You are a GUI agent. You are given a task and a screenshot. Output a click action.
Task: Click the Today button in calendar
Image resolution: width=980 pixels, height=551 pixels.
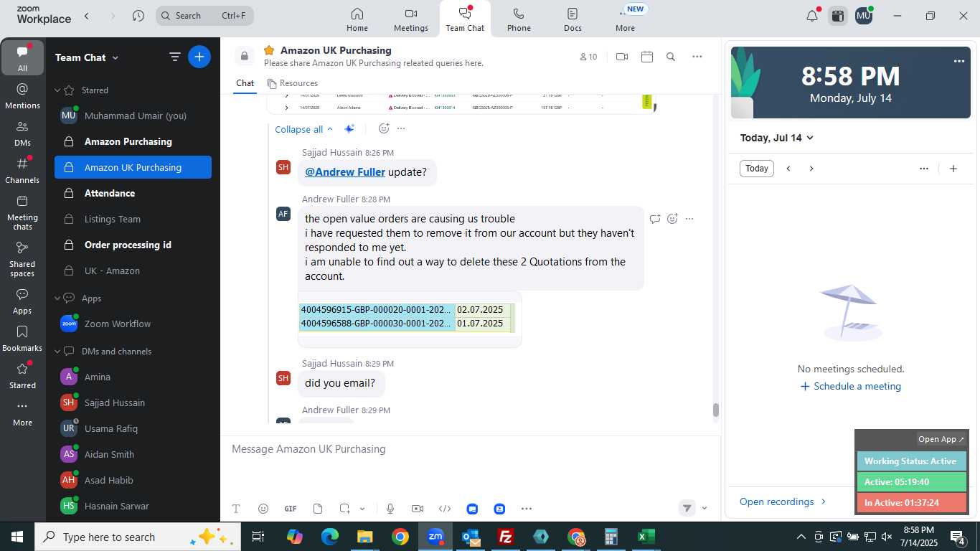[x=757, y=169]
